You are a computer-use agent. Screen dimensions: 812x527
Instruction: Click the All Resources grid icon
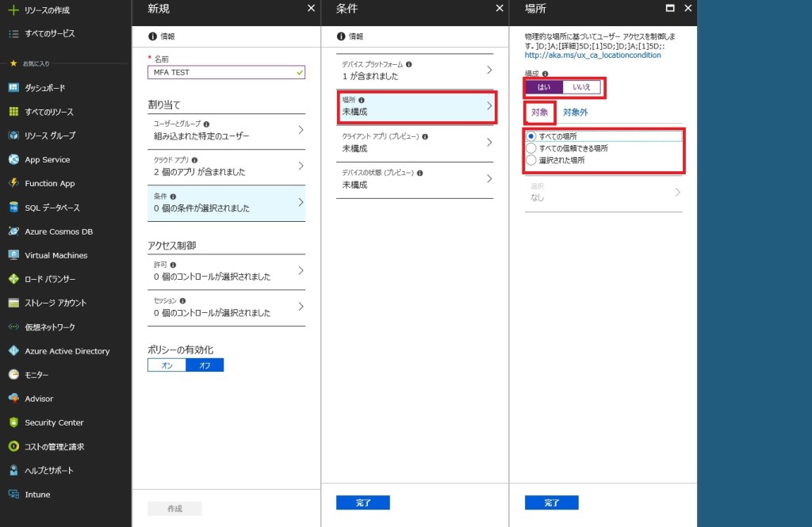pyautogui.click(x=14, y=111)
